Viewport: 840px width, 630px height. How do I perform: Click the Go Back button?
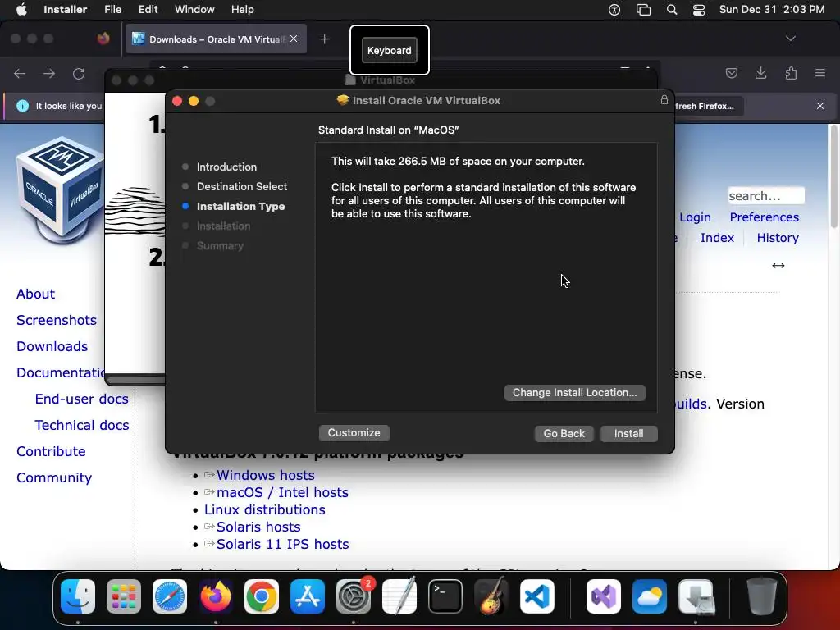(564, 433)
